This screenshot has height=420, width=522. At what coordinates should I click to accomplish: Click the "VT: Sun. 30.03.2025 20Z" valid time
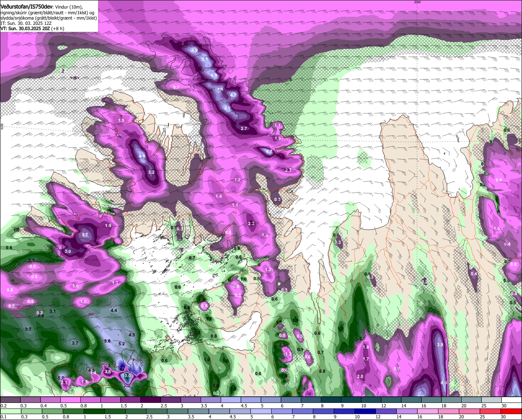24,29
